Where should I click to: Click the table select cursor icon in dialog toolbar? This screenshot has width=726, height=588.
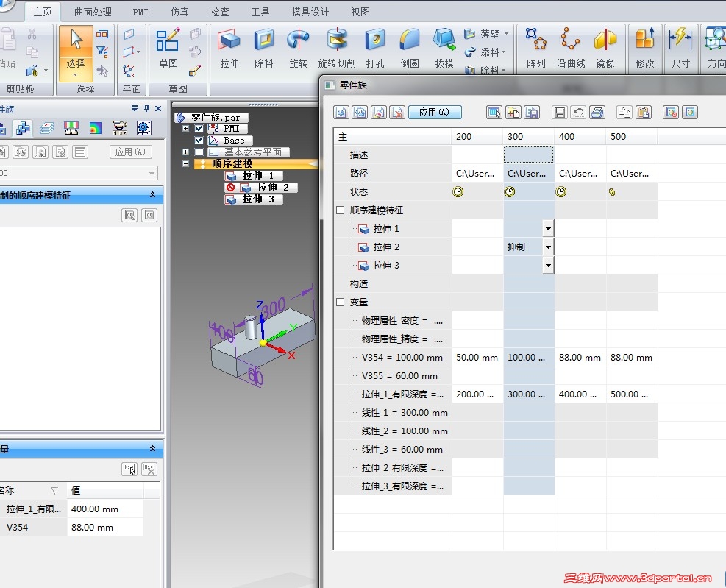[494, 112]
